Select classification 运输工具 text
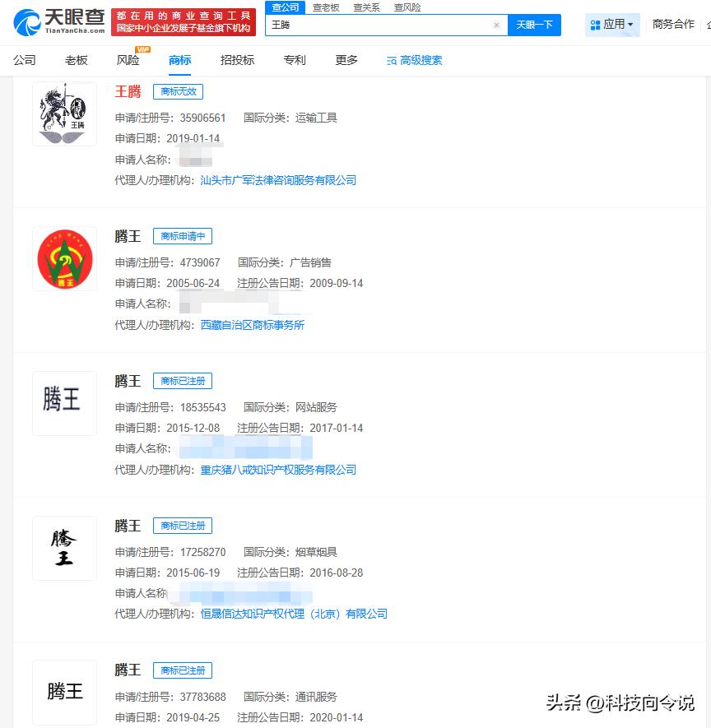 pyautogui.click(x=316, y=118)
